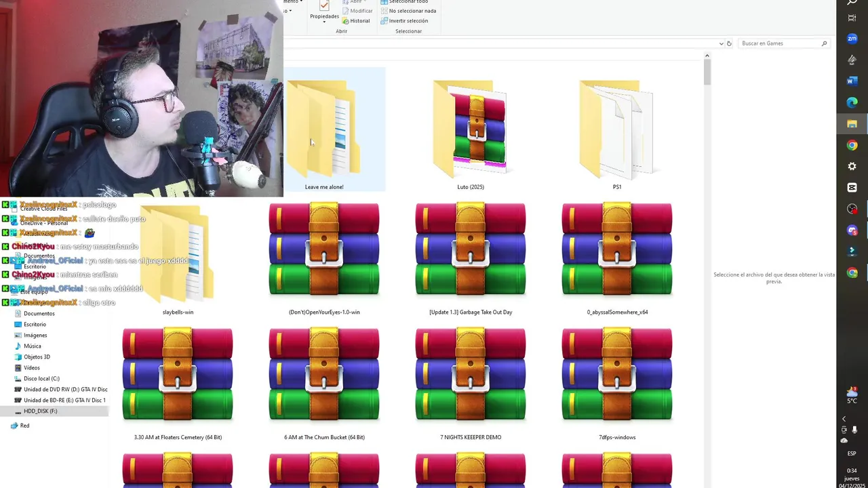The image size is (868, 488).
Task: Open CapCut from the taskbar
Action: [x=852, y=187]
